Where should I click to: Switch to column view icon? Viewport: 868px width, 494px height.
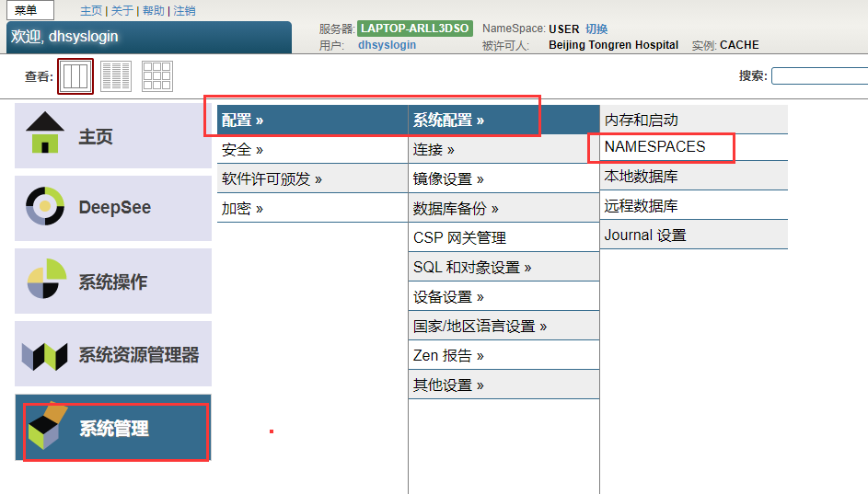click(x=75, y=76)
